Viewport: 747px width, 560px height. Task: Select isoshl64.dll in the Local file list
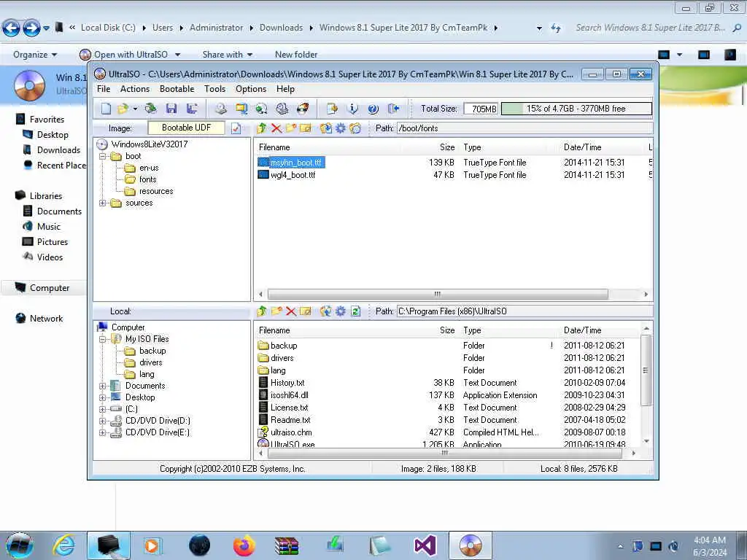[289, 395]
